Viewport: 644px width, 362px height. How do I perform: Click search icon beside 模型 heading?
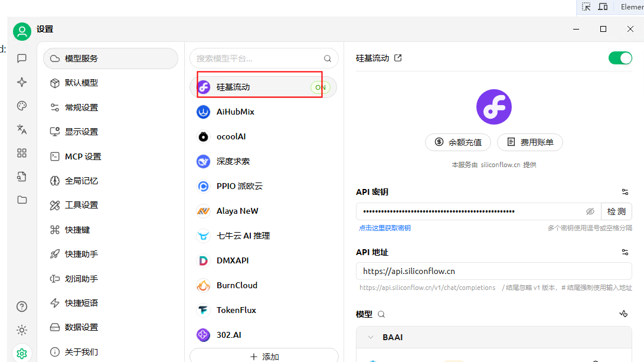(x=381, y=314)
